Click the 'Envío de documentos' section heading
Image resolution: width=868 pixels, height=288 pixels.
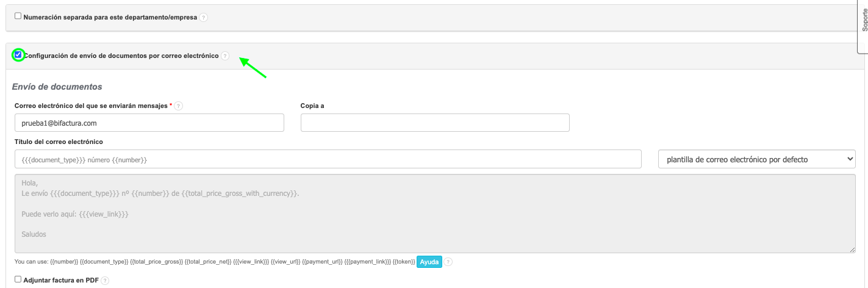(x=57, y=87)
